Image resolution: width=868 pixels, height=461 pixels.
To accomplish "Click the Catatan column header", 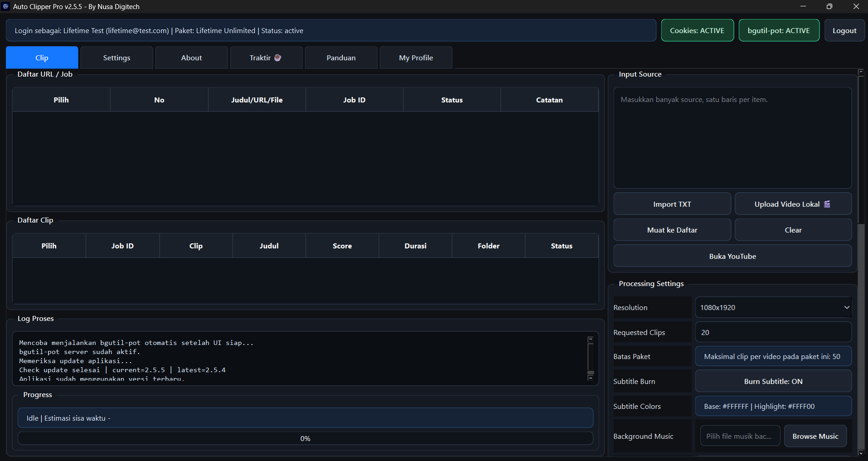I will click(x=550, y=100).
